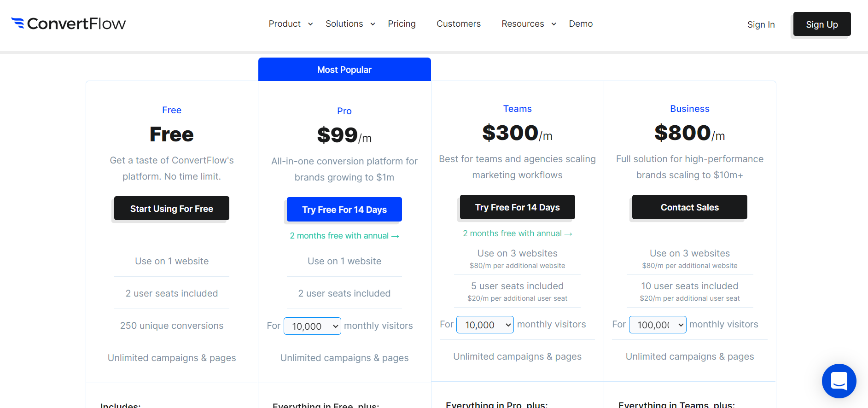Screen dimensions: 868x408
Task: Open the Pro plan monthly visitors dropdown
Action: [x=312, y=326]
